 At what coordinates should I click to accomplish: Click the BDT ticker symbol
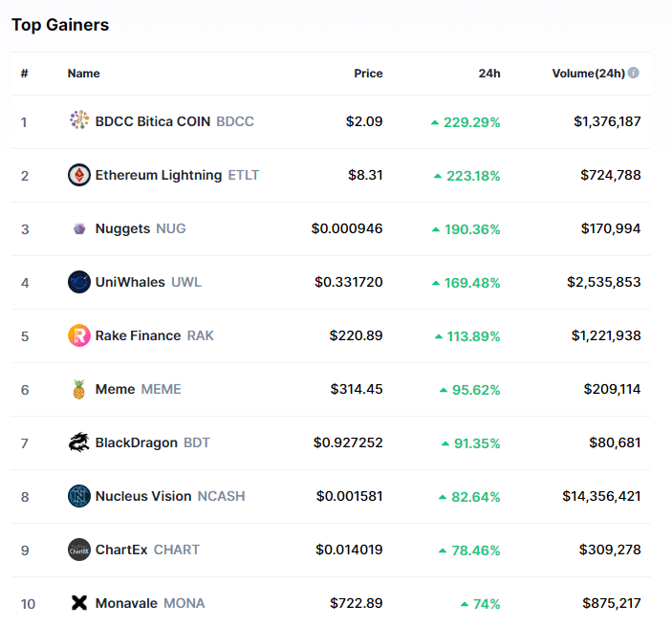[197, 443]
